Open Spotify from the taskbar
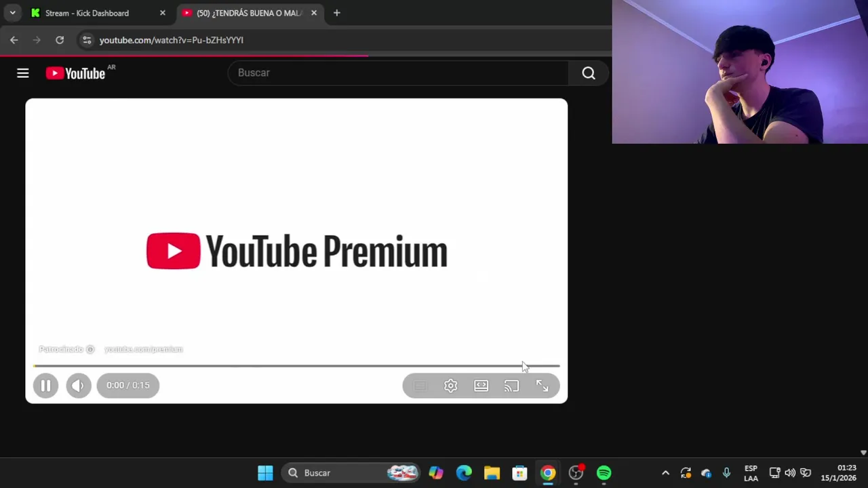This screenshot has height=488, width=868. click(604, 473)
